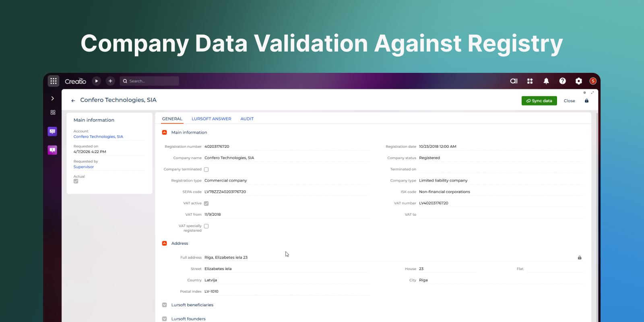The height and width of the screenshot is (322, 644).
Task: Toggle the Company terminated checkbox
Action: [206, 169]
